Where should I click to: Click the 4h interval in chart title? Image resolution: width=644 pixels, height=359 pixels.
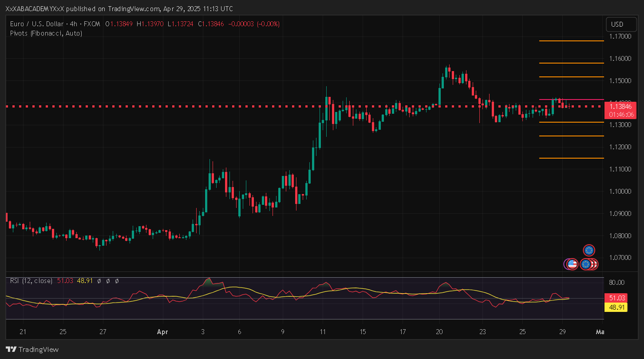tap(75, 24)
